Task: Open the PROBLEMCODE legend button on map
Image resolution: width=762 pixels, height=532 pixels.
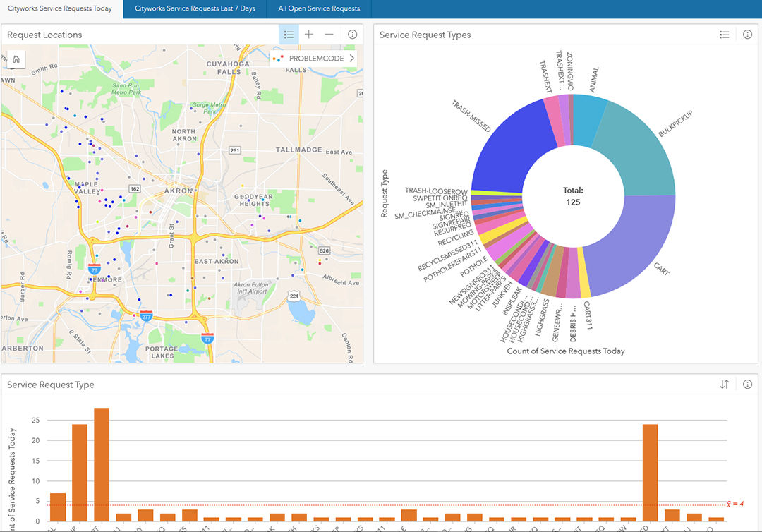Action: point(313,58)
